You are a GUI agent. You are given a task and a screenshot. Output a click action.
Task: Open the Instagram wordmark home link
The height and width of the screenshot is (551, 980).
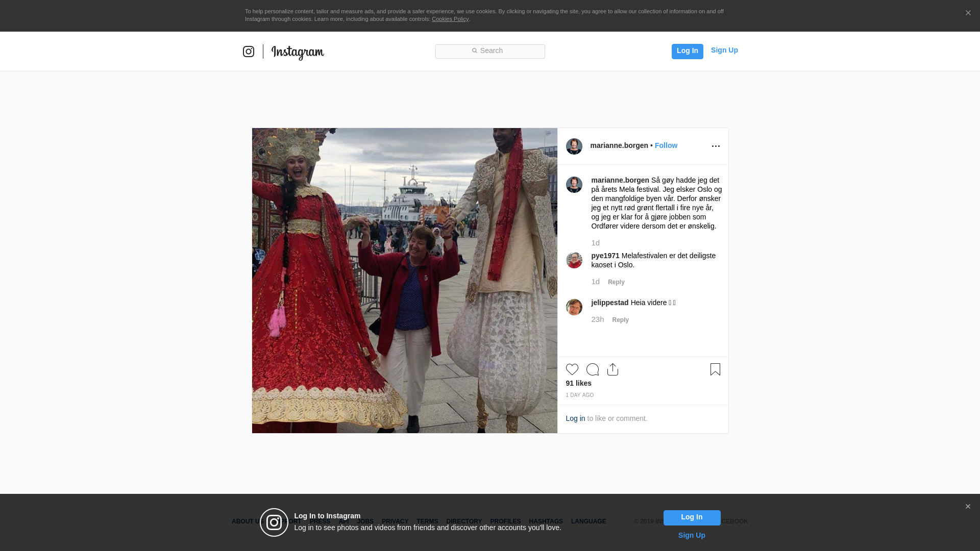click(298, 52)
